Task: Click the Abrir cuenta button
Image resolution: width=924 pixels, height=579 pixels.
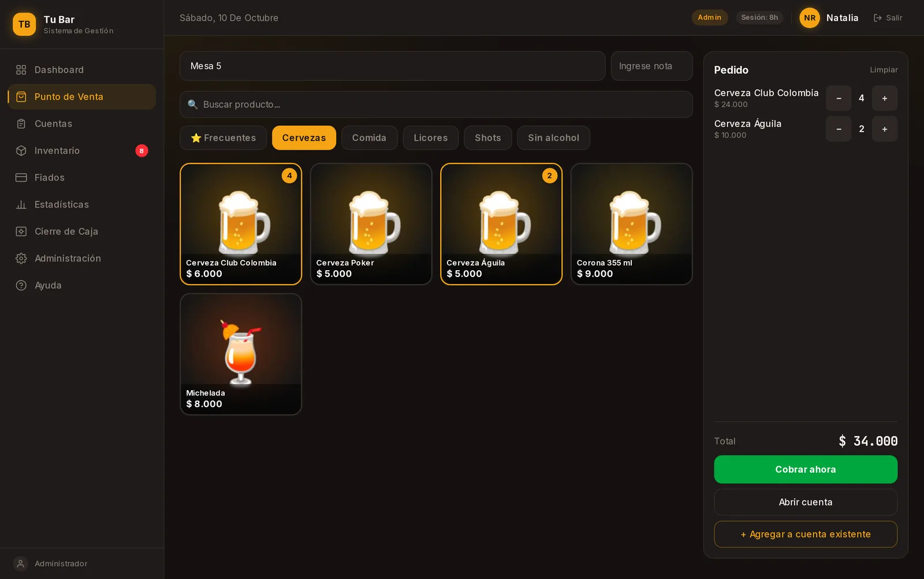Action: (806, 502)
